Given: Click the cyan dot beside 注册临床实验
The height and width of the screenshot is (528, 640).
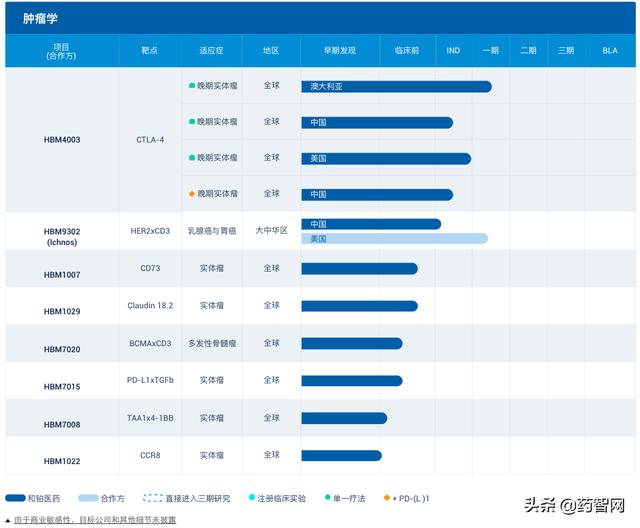Looking at the screenshot, I should pyautogui.click(x=252, y=497).
